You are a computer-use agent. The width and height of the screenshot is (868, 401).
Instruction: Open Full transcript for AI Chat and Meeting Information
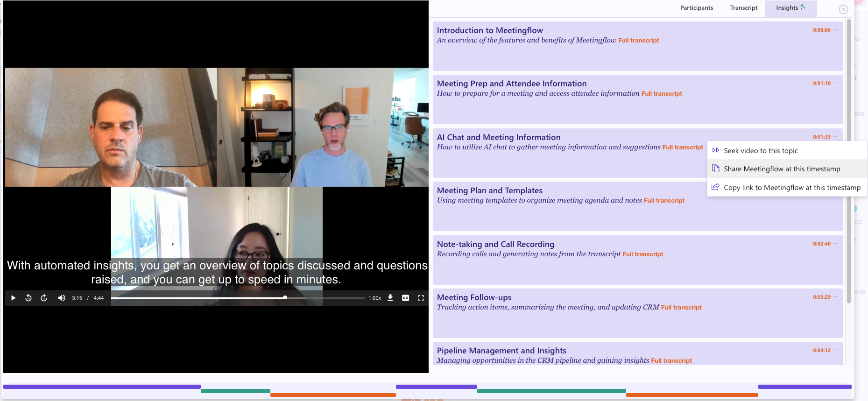[683, 148]
